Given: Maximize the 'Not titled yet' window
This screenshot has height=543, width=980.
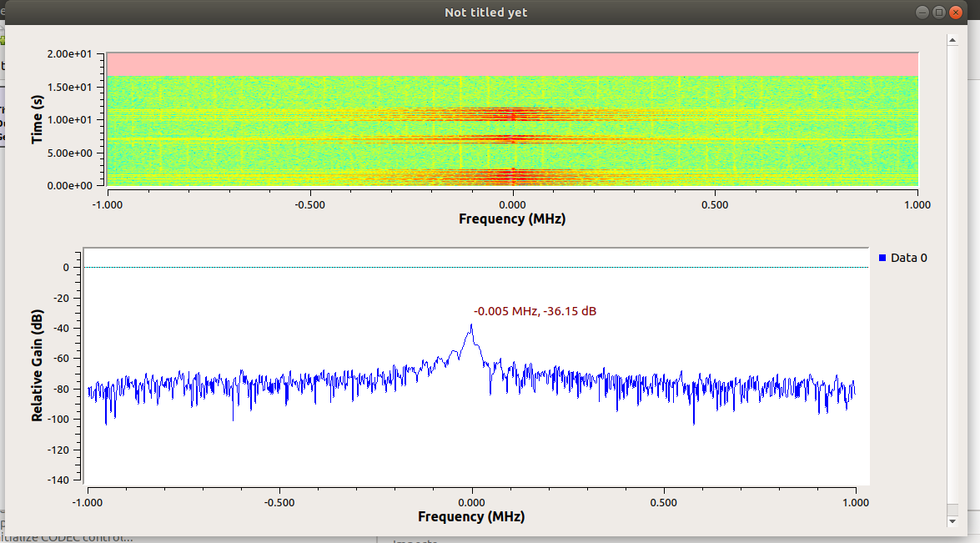Looking at the screenshot, I should (939, 12).
